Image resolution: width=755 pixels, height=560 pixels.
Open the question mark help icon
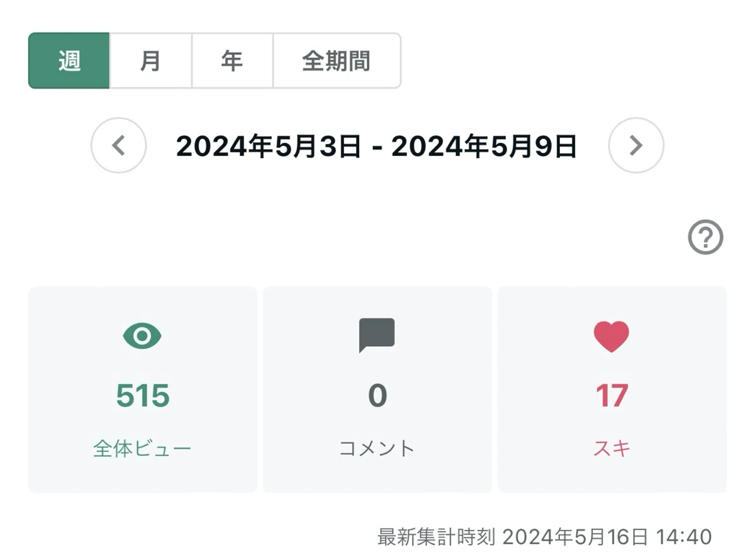pos(705,238)
